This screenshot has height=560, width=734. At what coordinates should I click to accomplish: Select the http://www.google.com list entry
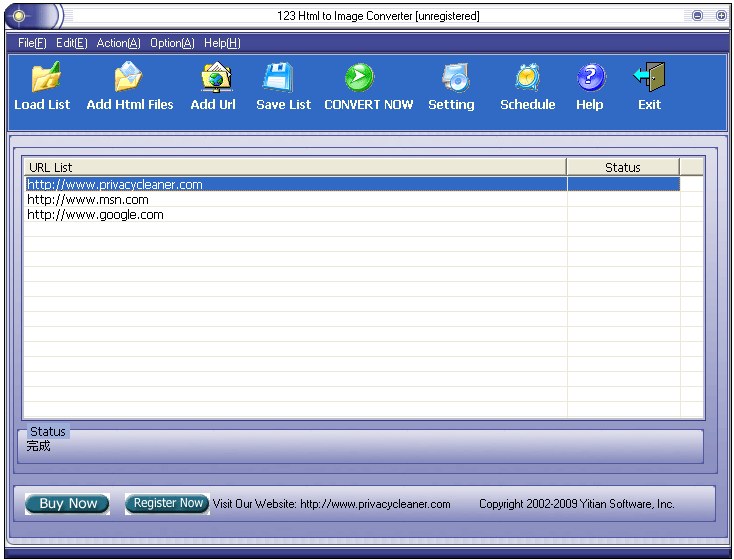pyautogui.click(x=95, y=215)
